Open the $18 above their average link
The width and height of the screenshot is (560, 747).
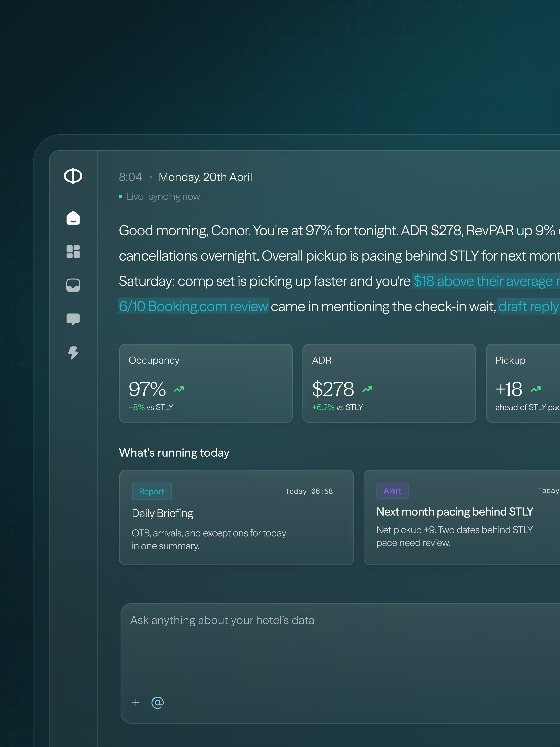point(486,281)
